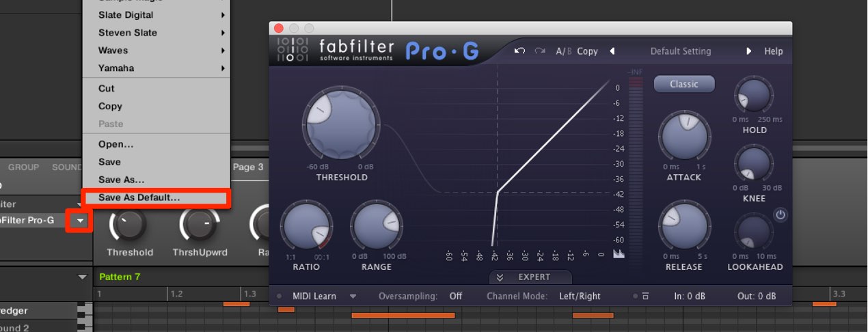The height and width of the screenshot is (332, 868).
Task: Click the 100 dB range maximum label
Action: tap(395, 257)
